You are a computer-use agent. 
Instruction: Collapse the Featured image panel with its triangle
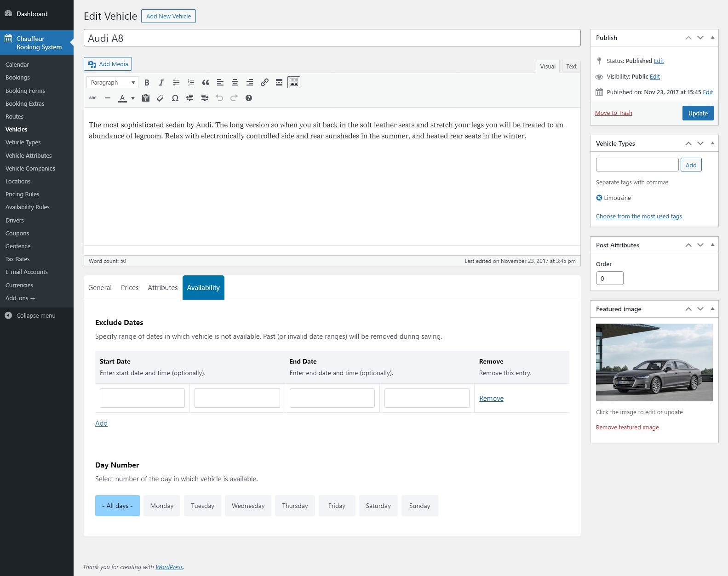[x=712, y=309]
